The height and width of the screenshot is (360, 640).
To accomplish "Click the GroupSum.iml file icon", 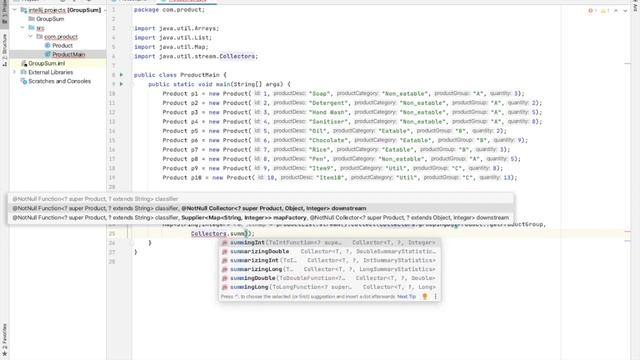I will coord(24,63).
